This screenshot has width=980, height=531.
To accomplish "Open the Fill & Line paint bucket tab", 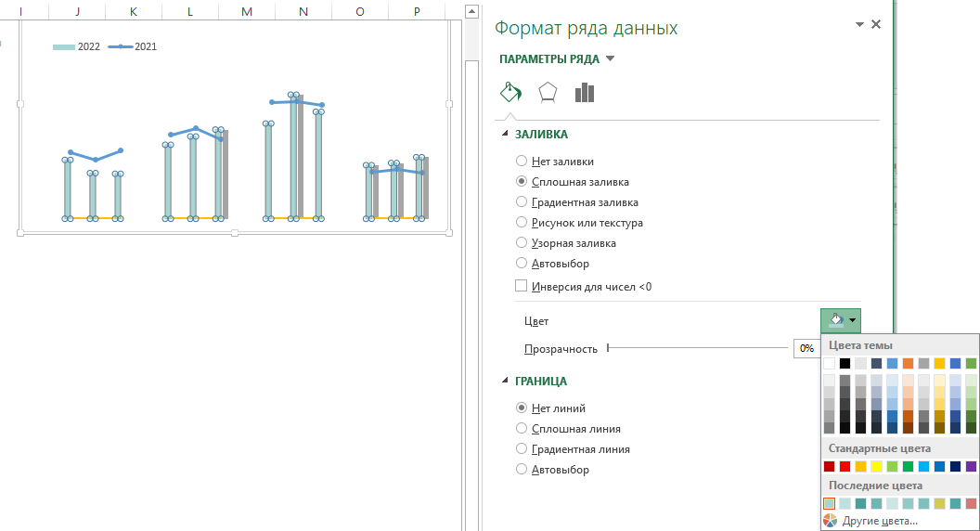I will (510, 92).
